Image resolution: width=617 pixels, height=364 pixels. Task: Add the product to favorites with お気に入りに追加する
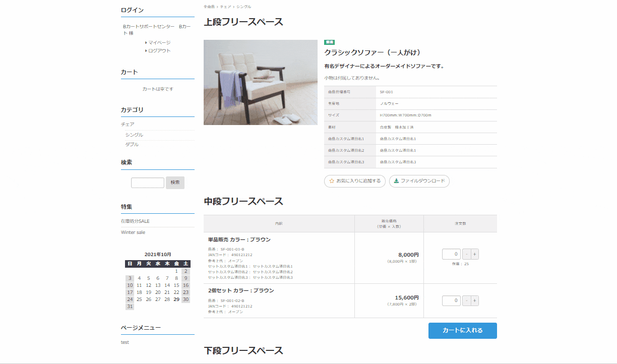click(x=355, y=181)
